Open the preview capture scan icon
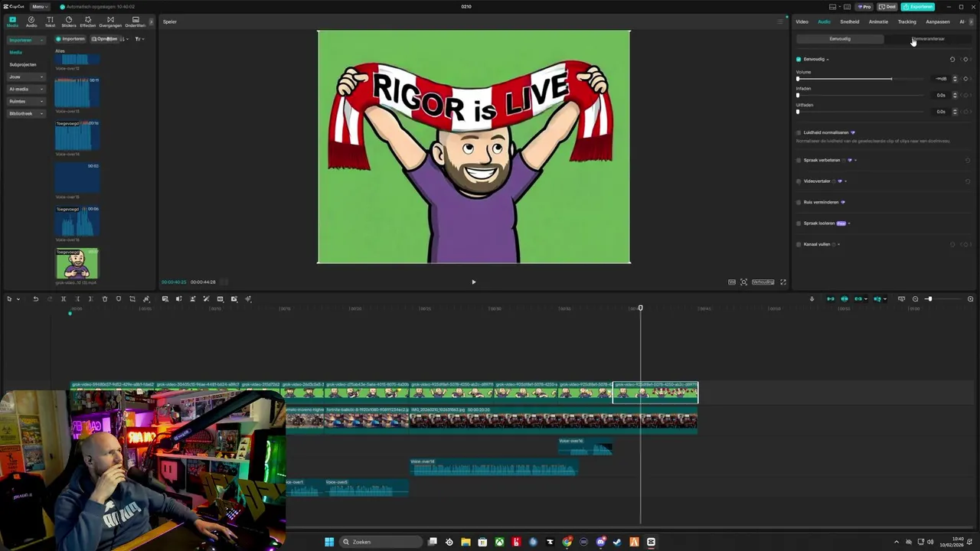Viewport: 980px width, 551px height. 743,282
